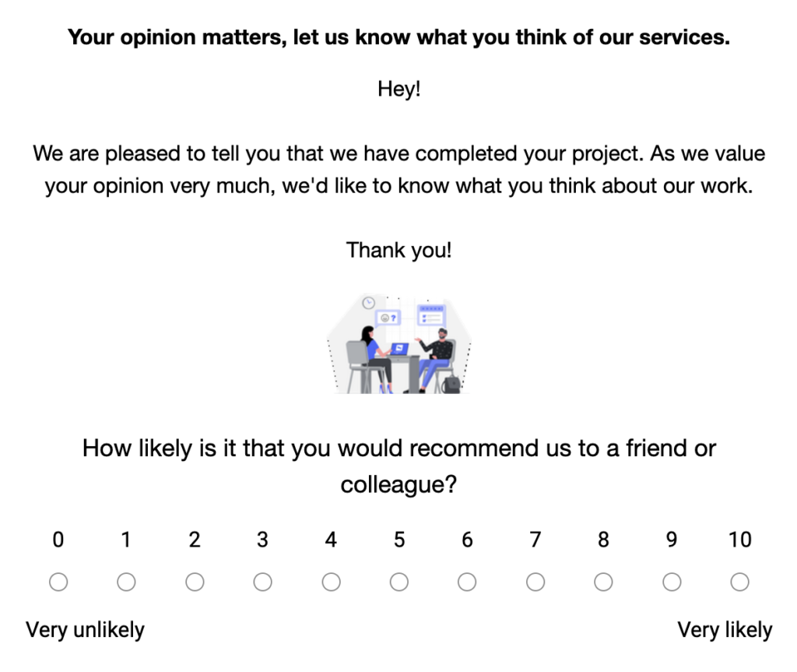
Task: Click the "Very likely" scale label
Action: pyautogui.click(x=725, y=629)
